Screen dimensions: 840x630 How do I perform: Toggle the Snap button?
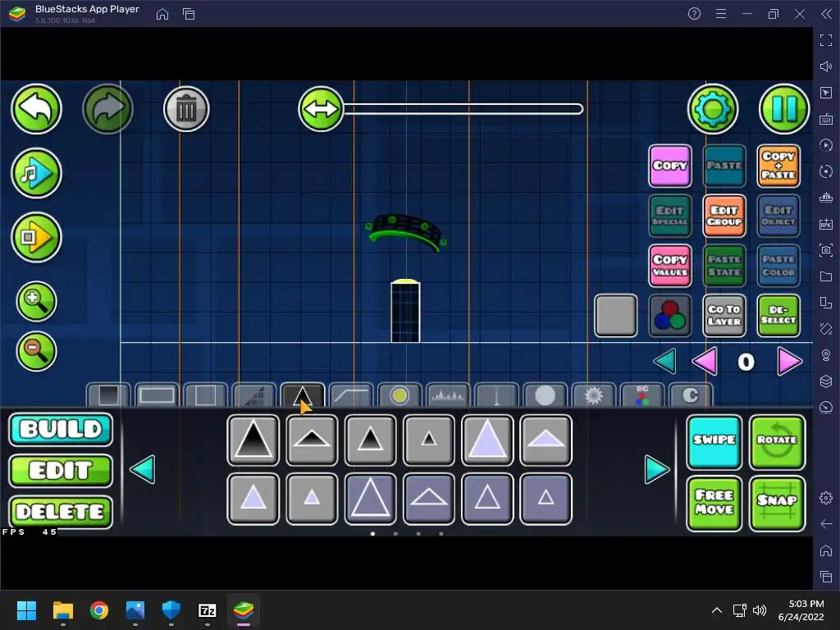pyautogui.click(x=778, y=504)
